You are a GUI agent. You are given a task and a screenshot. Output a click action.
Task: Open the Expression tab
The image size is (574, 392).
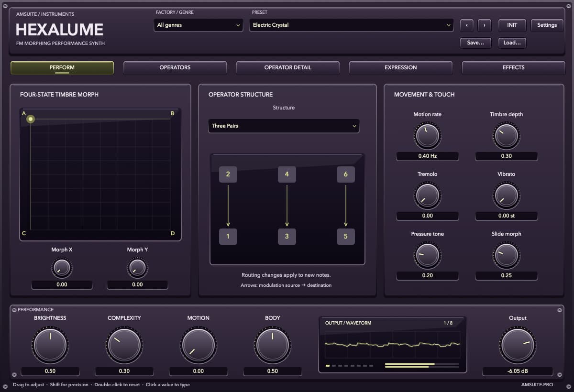click(401, 68)
